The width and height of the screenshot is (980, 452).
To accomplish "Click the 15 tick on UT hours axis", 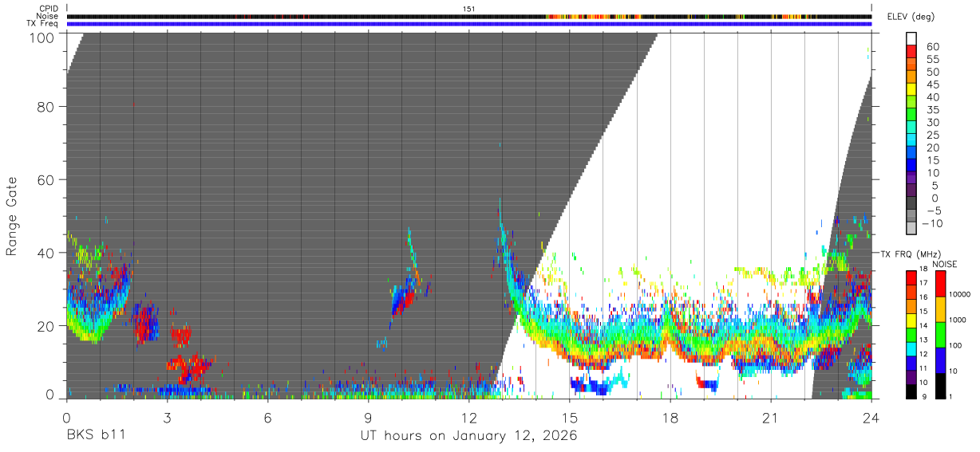I will coord(570,418).
